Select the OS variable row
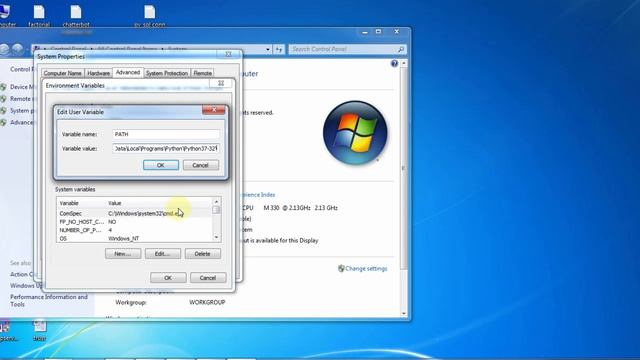 134,238
